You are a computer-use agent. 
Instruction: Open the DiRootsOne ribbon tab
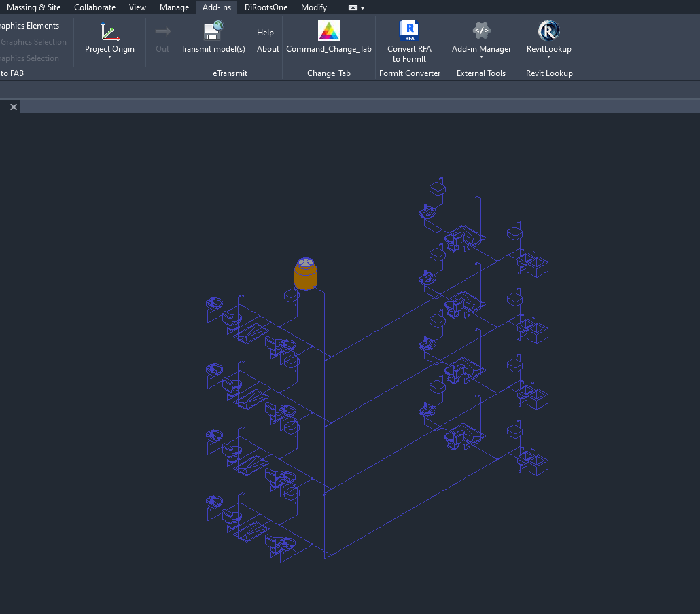click(266, 7)
